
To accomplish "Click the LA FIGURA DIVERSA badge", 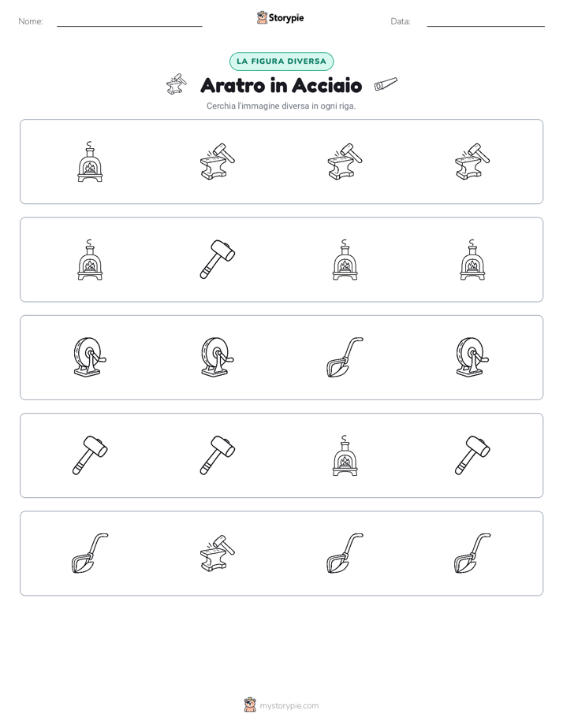I will click(281, 61).
